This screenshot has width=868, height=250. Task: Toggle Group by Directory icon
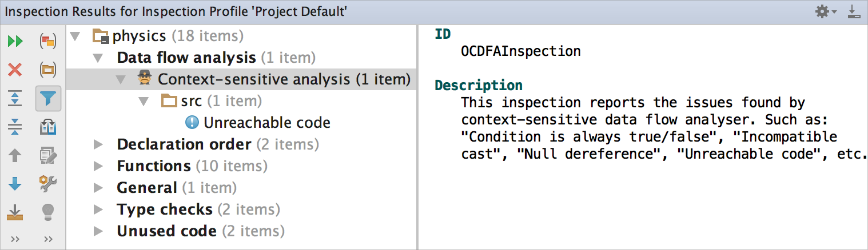tap(48, 70)
